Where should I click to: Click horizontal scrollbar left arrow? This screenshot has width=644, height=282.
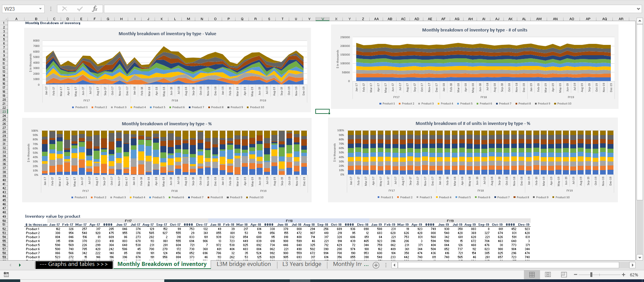394,265
